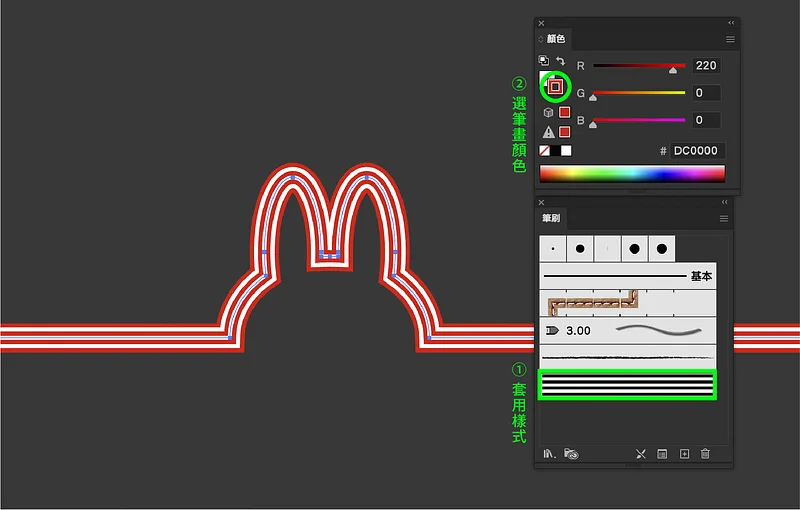Activate the red stroke box in Color panel
The height and width of the screenshot is (510, 800).
click(x=555, y=87)
